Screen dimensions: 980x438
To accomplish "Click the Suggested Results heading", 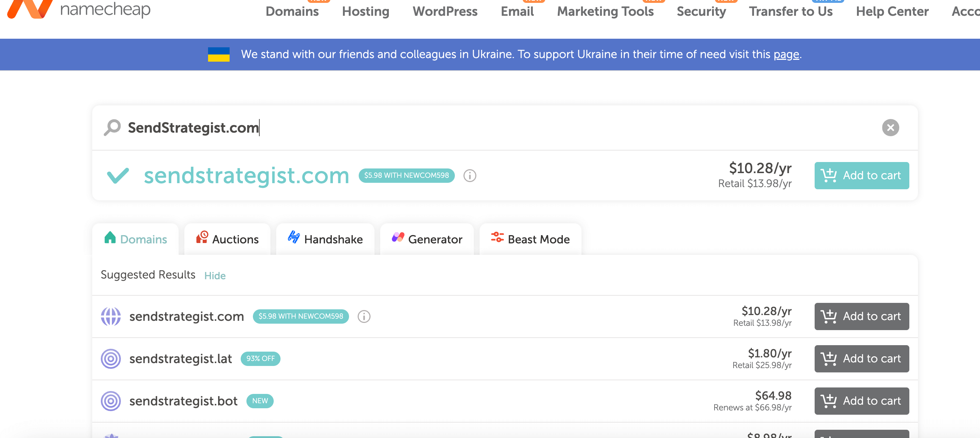I will pyautogui.click(x=148, y=275).
